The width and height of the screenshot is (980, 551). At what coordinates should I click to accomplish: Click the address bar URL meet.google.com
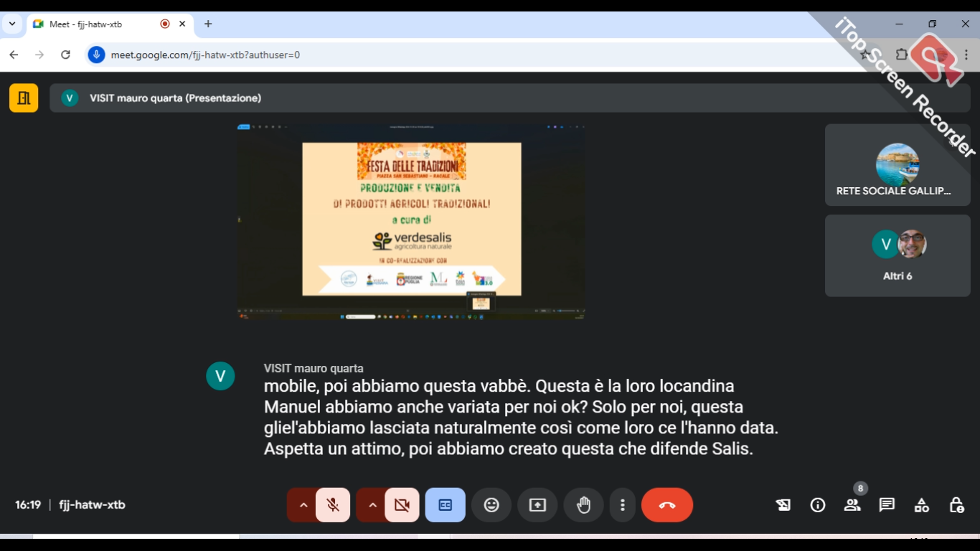pyautogui.click(x=205, y=55)
